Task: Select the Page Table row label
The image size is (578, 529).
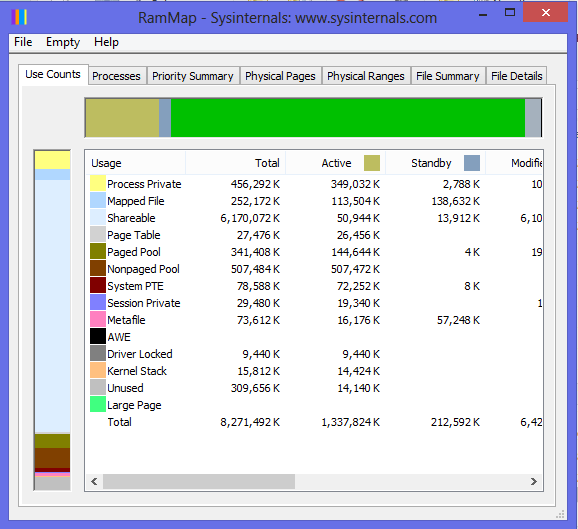Action: 134,235
